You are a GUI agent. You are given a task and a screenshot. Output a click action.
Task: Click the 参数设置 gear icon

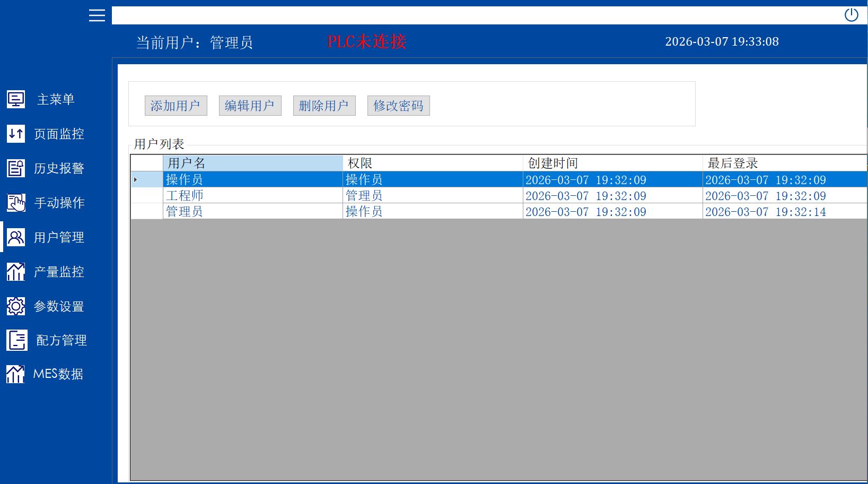pyautogui.click(x=16, y=306)
